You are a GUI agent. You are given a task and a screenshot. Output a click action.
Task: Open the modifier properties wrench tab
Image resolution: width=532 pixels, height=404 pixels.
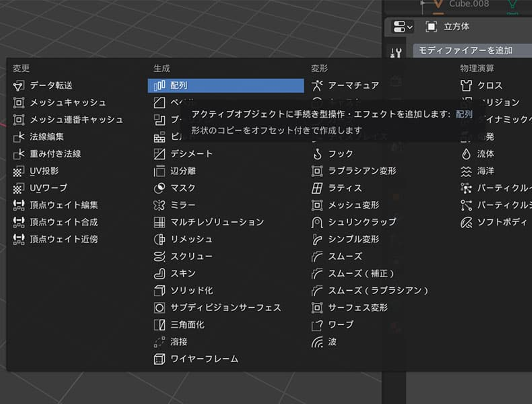point(396,53)
